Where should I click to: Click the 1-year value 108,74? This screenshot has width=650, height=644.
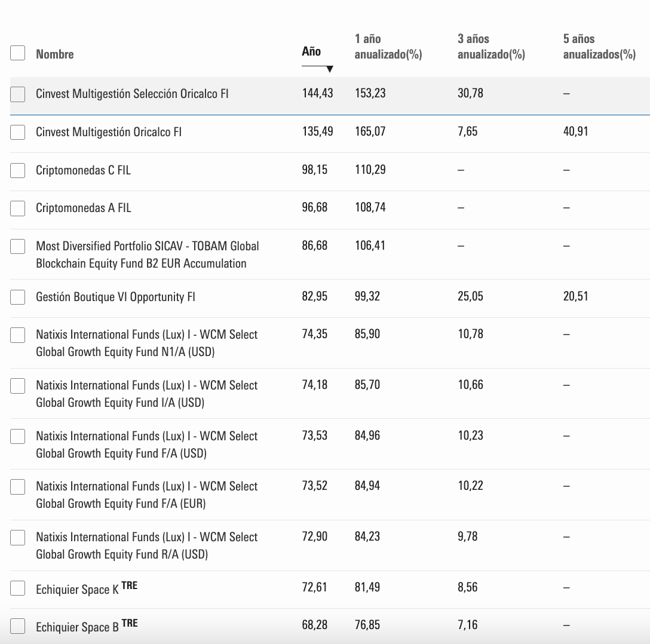coord(370,207)
